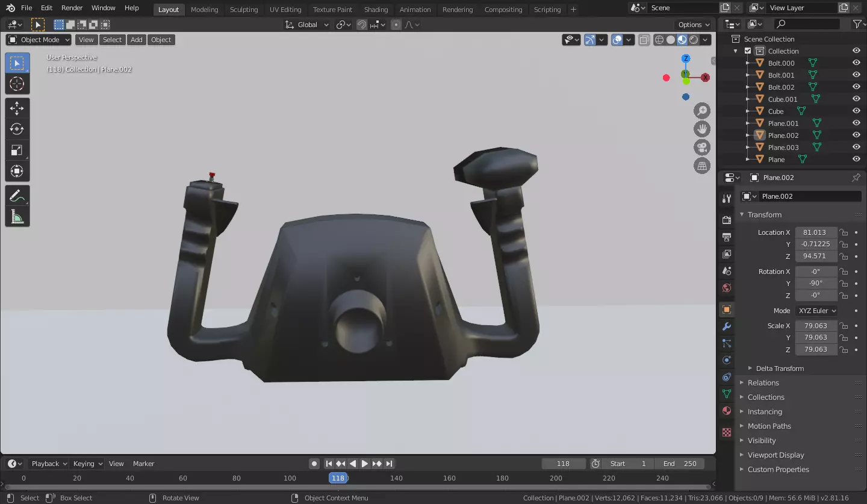This screenshot has width=867, height=504.
Task: Open the Output properties tab
Action: pos(727,237)
